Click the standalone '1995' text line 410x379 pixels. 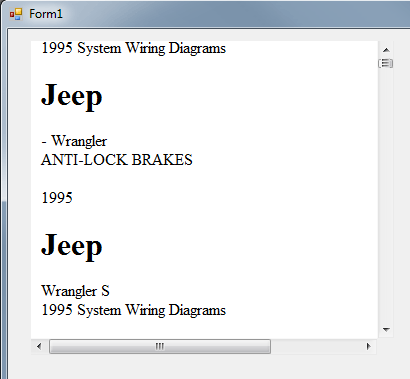[57, 198]
